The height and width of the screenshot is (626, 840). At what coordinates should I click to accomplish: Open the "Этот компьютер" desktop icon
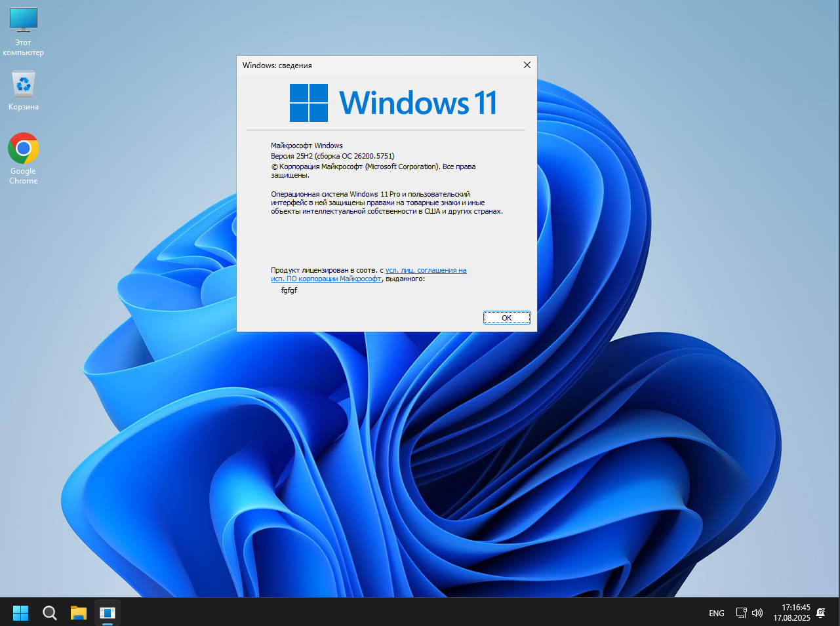point(24,32)
